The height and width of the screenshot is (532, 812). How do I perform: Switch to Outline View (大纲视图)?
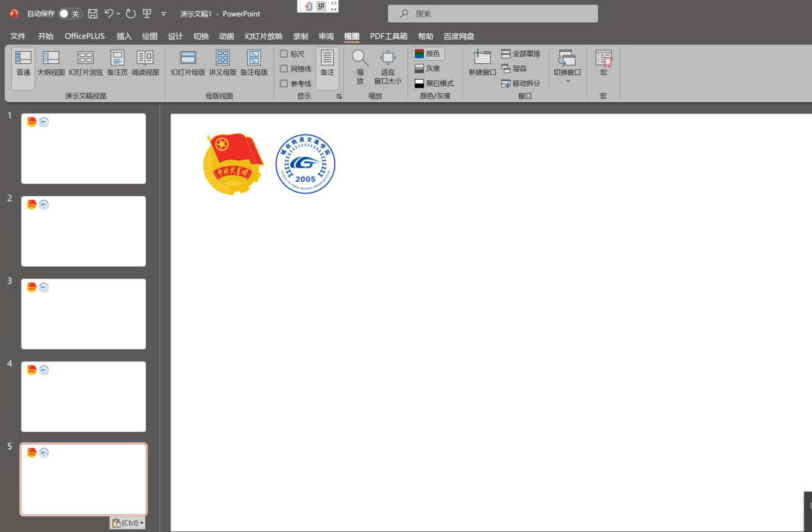[x=51, y=63]
